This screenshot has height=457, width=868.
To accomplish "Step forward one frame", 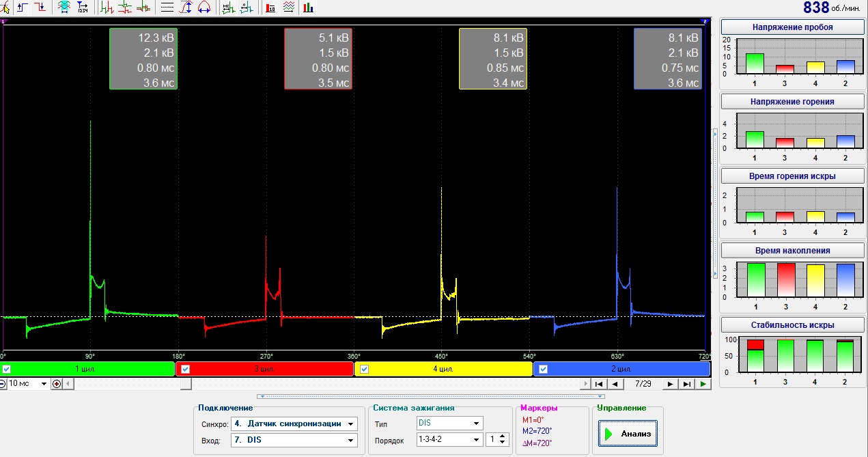I will [671, 384].
